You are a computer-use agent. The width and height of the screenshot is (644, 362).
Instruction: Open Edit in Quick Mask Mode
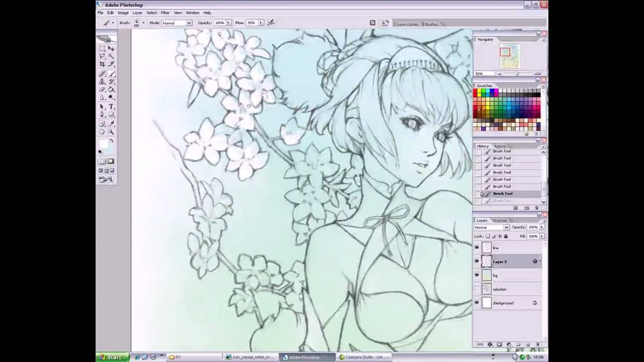[x=110, y=161]
